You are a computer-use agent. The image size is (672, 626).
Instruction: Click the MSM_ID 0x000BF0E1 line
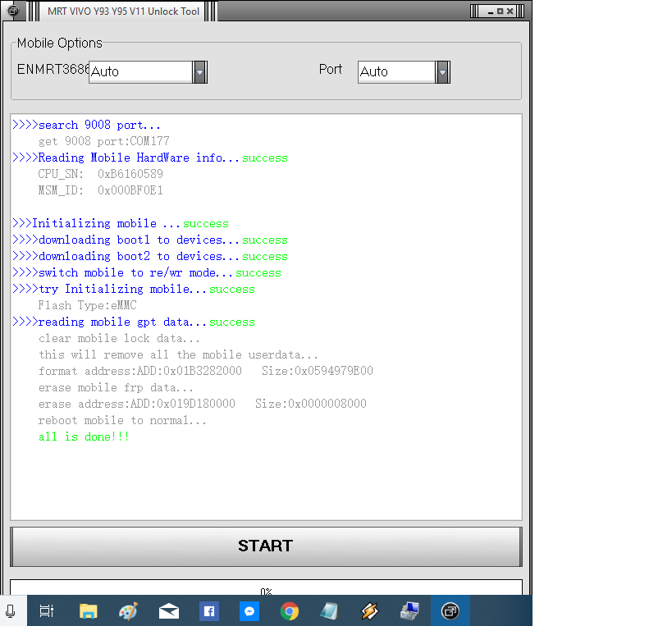[100, 190]
